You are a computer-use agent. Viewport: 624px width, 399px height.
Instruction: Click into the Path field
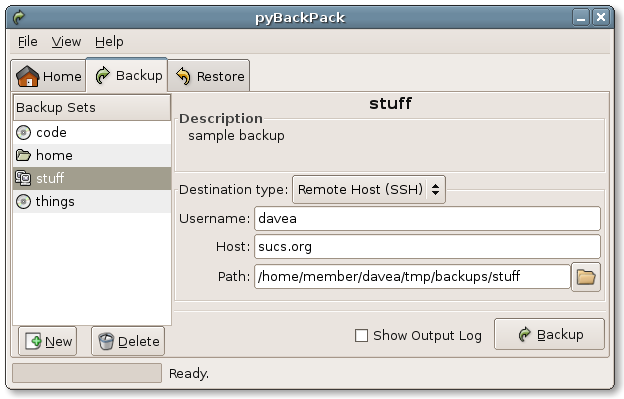[x=412, y=276]
